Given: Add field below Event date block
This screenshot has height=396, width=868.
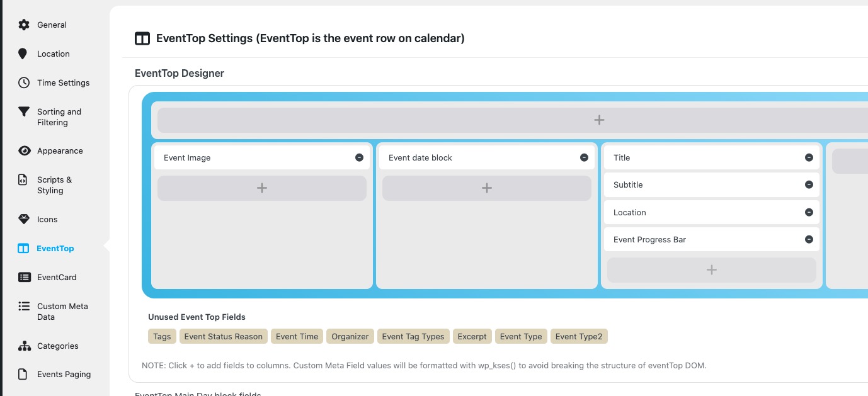Looking at the screenshot, I should (x=487, y=188).
